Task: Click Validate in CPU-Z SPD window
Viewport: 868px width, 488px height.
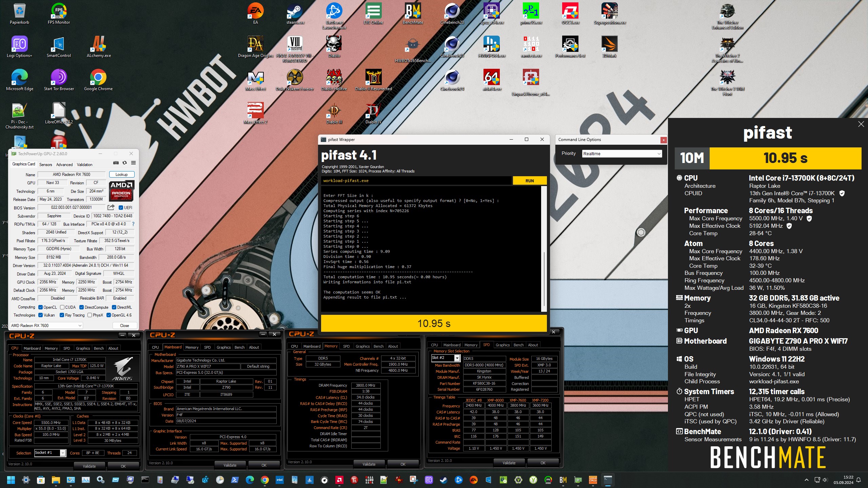Action: (509, 463)
